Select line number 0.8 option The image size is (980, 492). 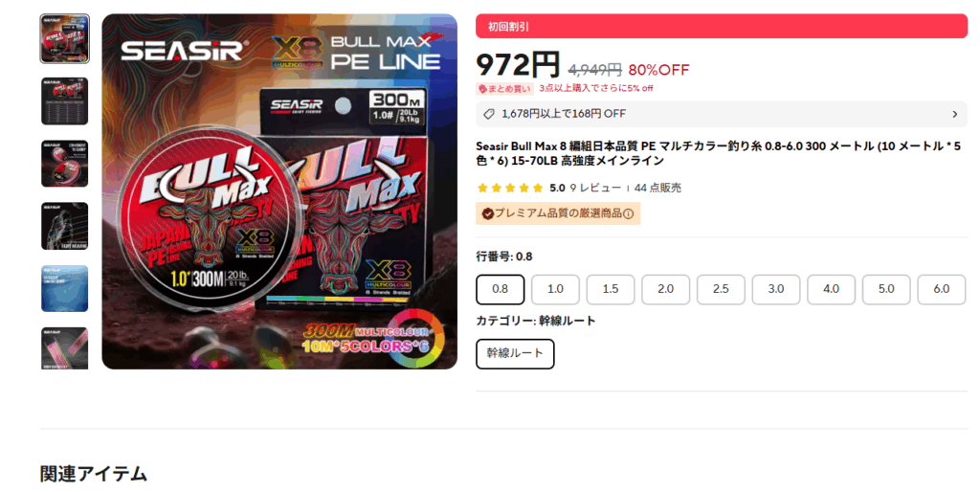point(500,289)
